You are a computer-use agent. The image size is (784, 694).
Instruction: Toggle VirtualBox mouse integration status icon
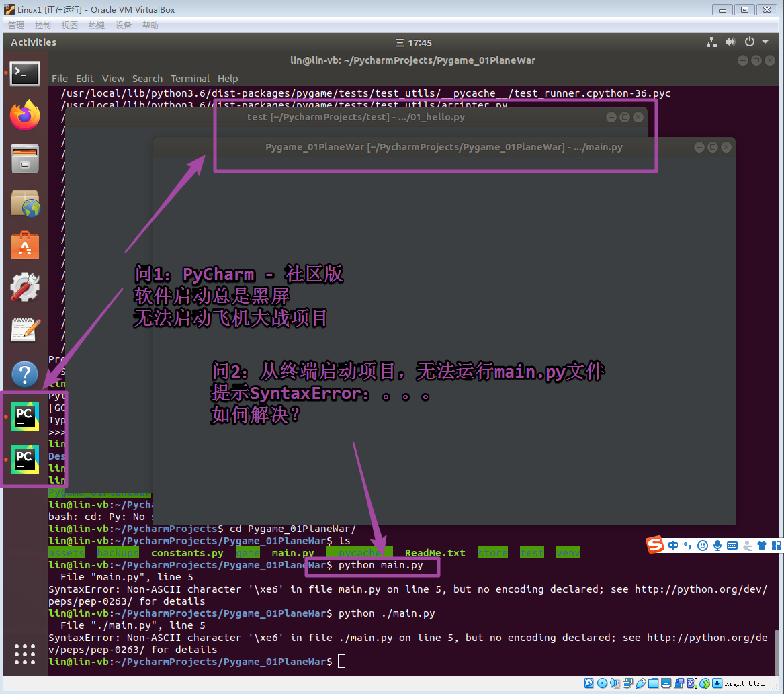[x=705, y=683]
